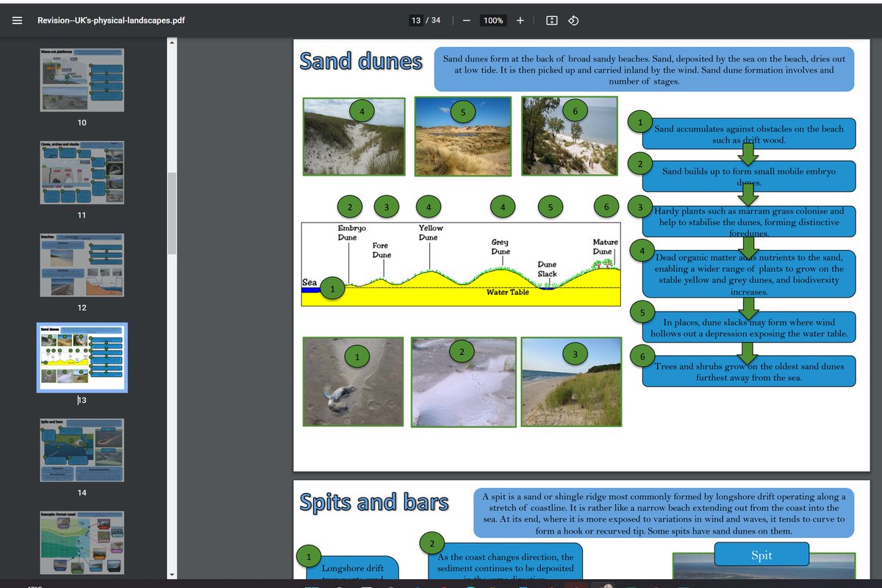882x588 pixels.
Task: Toggle the fit-to-page view icon
Action: (551, 21)
